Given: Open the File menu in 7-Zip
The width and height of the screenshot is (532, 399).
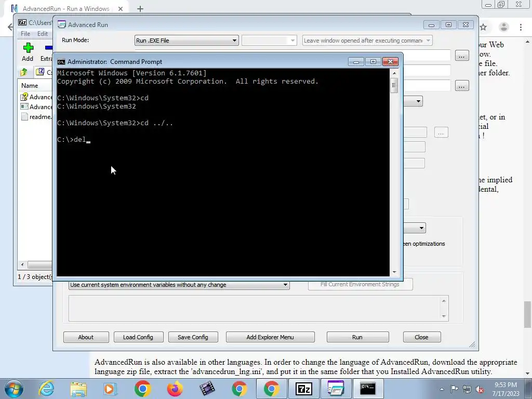Looking at the screenshot, I should coord(25,34).
